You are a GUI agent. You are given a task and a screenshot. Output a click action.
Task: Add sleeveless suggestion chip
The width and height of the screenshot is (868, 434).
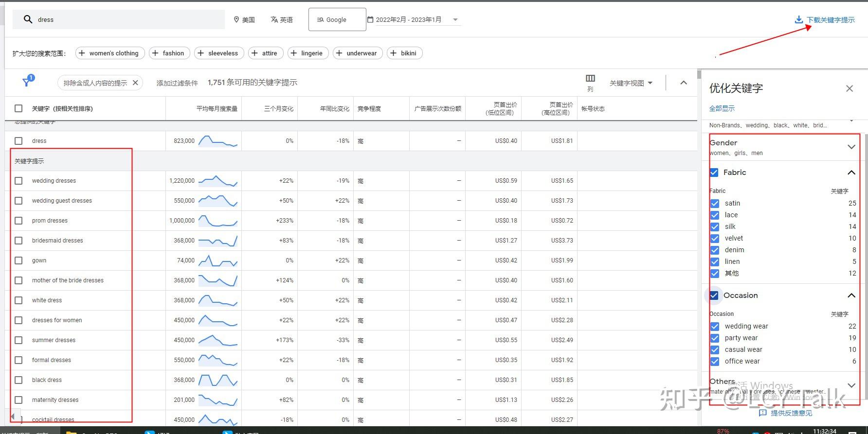[x=218, y=53]
